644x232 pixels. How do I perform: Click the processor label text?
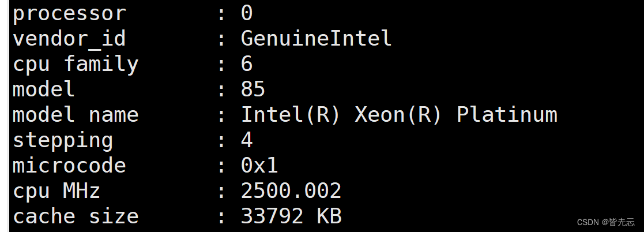(69, 14)
